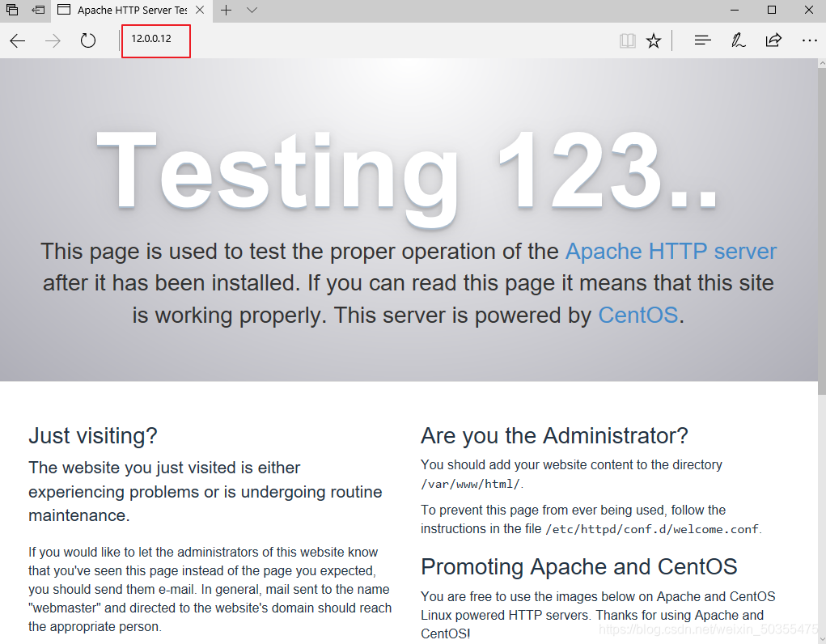Close the Apache HTTP Server Test tab
Screen dimensions: 826x644
(x=200, y=10)
